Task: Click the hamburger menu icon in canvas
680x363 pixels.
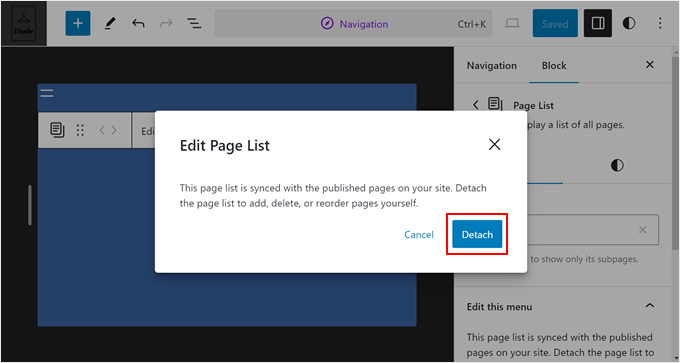Action: [47, 93]
